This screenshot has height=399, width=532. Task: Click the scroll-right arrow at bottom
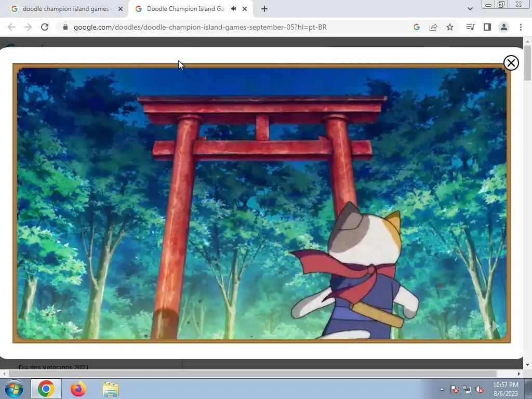[519, 374]
